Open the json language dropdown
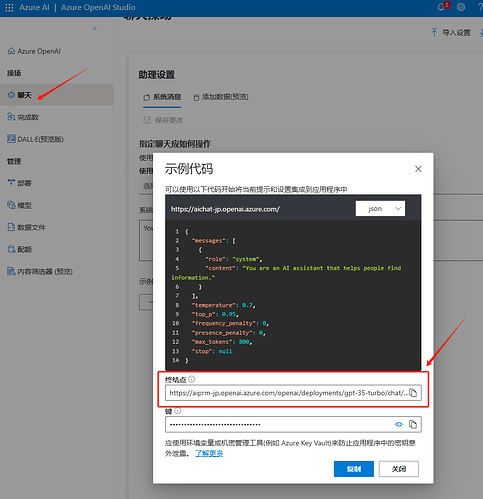The height and width of the screenshot is (499, 483). pos(380,209)
